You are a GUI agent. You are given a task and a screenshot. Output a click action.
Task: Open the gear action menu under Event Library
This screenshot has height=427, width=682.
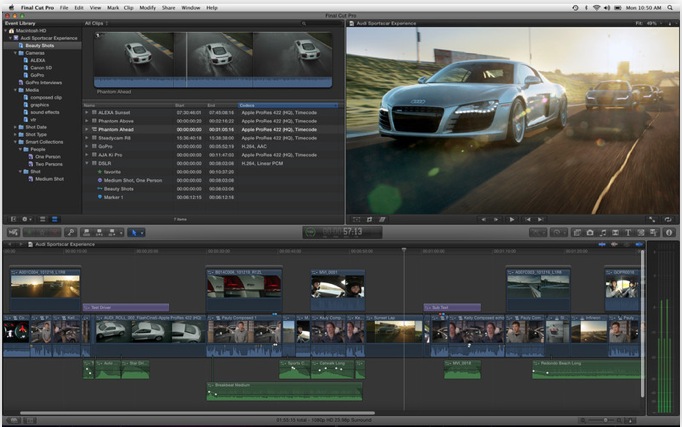[x=26, y=219]
